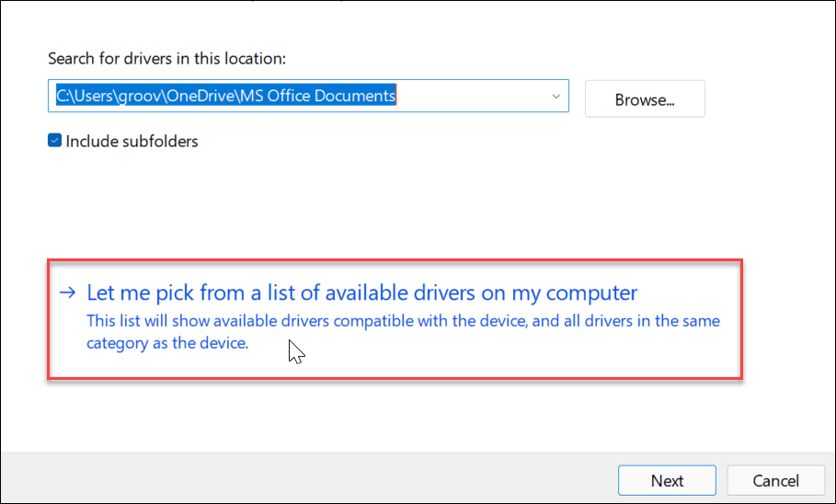Tick the Include subfolders checkbox box

click(55, 142)
